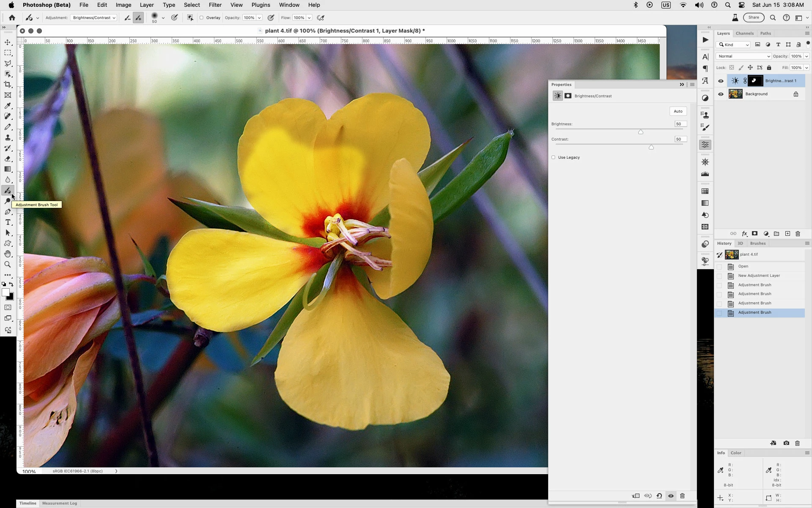
Task: Expand the layer Kind filter dropdown
Action: pos(734,45)
